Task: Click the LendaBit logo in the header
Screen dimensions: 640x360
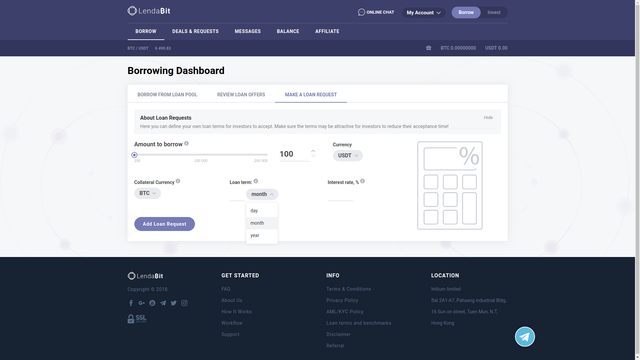Action: pyautogui.click(x=149, y=11)
